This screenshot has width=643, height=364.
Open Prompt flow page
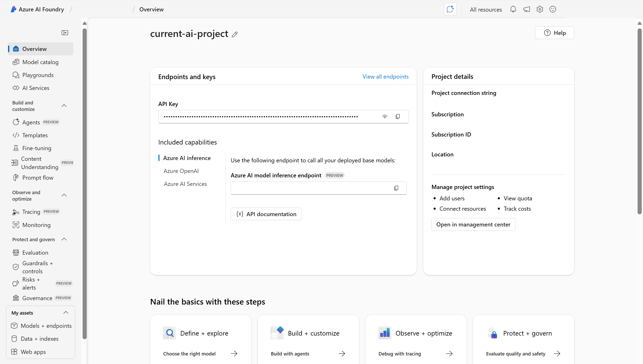coord(41,178)
